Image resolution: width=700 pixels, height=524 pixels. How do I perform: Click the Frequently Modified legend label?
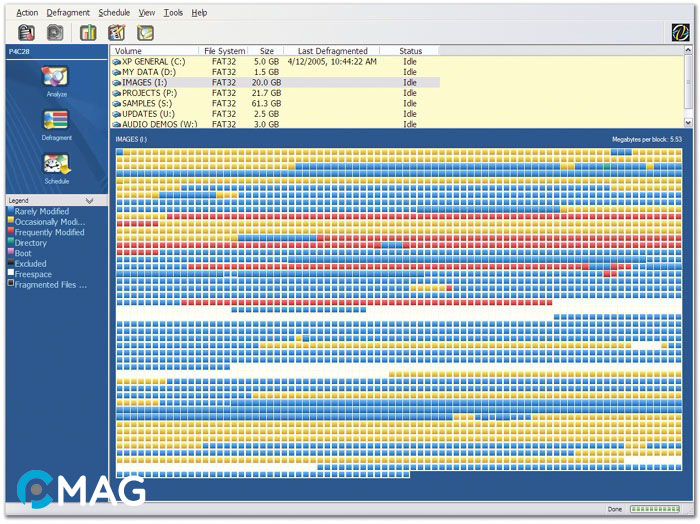50,233
